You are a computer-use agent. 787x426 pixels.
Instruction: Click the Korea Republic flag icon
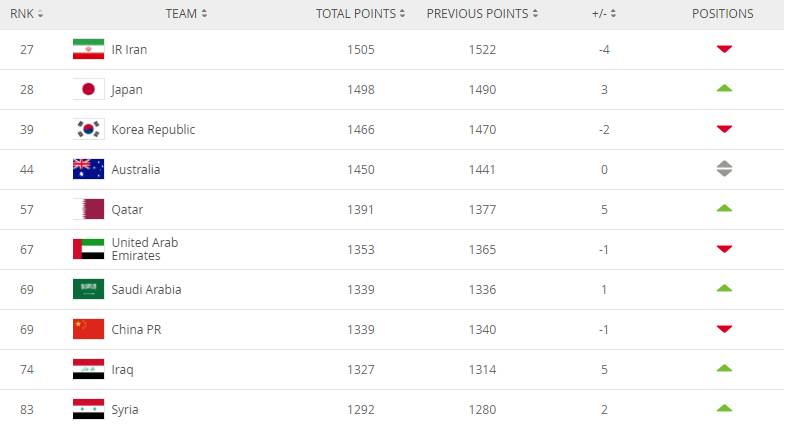[88, 129]
